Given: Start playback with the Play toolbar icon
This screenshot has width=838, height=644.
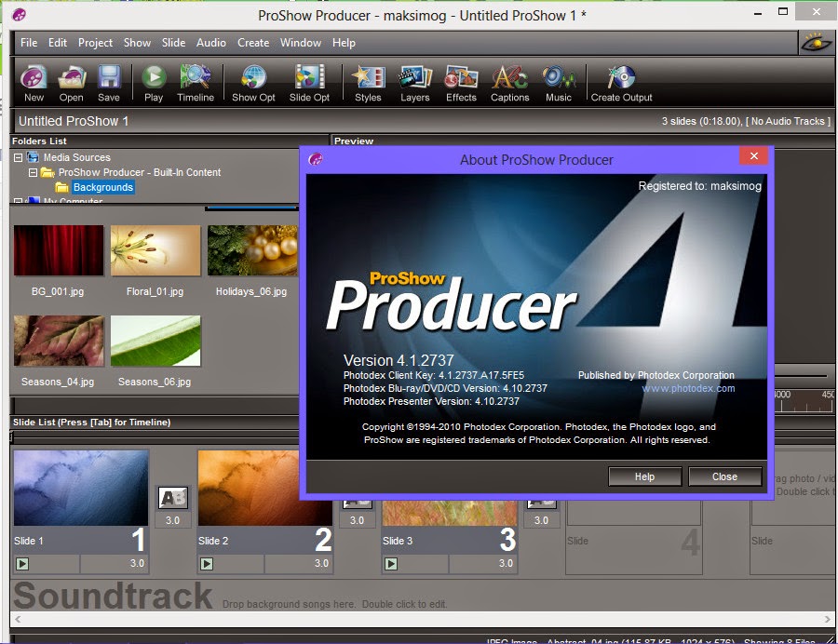Looking at the screenshot, I should point(154,83).
